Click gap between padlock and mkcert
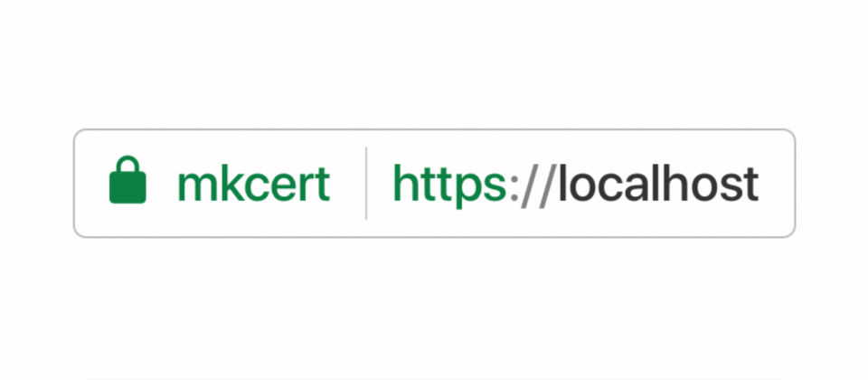This screenshot has height=380, width=868. pyautogui.click(x=162, y=184)
